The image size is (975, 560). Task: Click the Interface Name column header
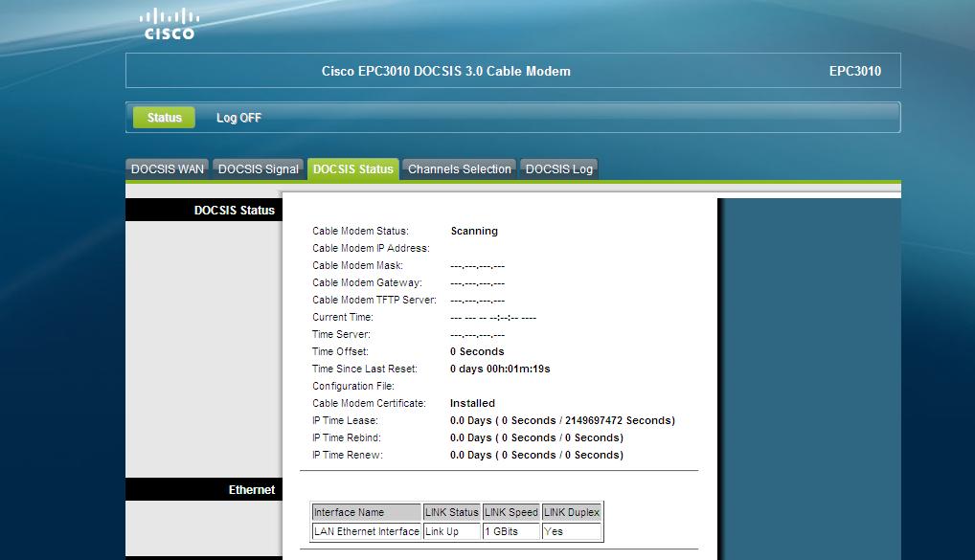(366, 512)
